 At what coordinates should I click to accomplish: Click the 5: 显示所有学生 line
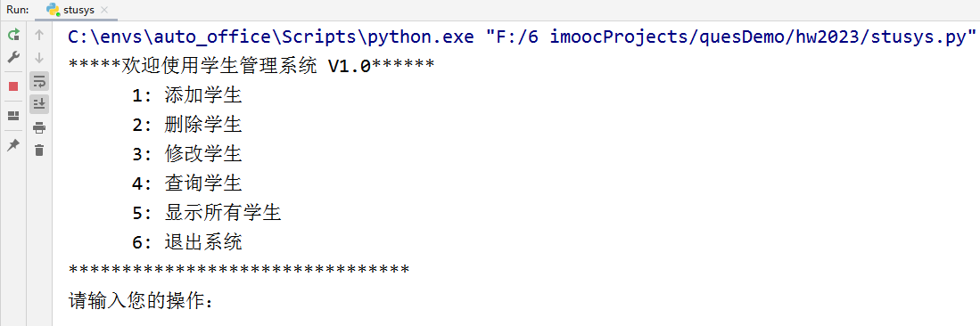[x=206, y=213]
